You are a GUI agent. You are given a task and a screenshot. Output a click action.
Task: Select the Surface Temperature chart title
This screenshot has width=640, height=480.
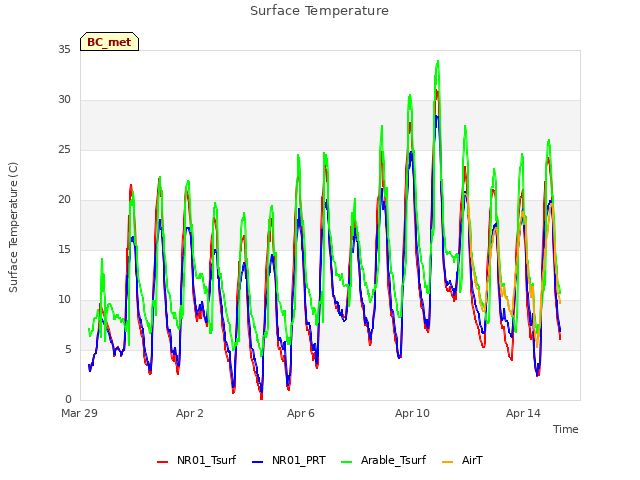(x=319, y=11)
